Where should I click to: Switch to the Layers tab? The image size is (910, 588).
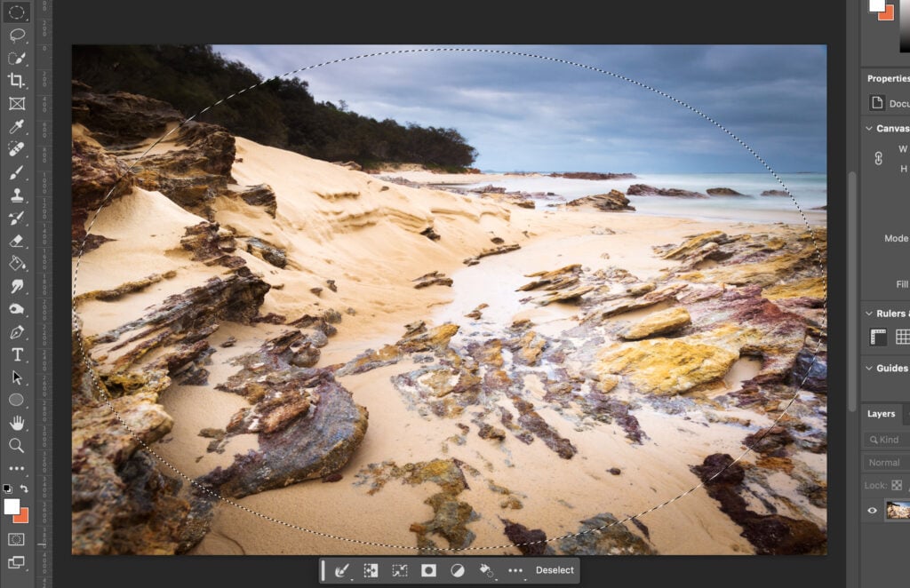tap(882, 414)
